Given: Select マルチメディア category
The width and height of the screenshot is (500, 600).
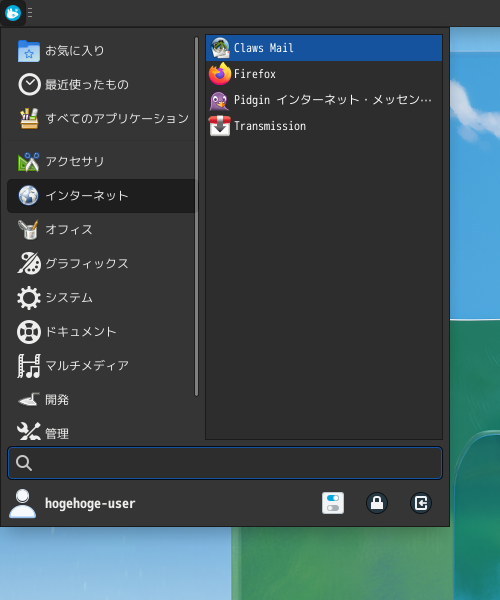Looking at the screenshot, I should [x=101, y=366].
